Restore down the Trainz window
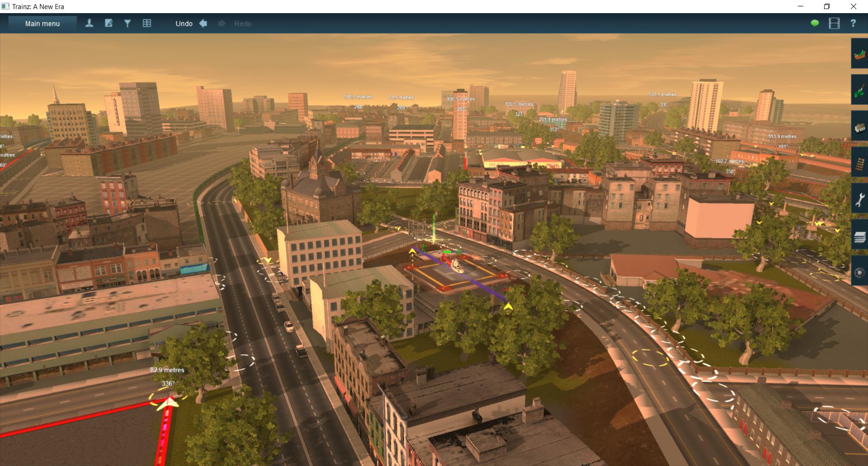The width and height of the screenshot is (868, 466). (x=827, y=6)
